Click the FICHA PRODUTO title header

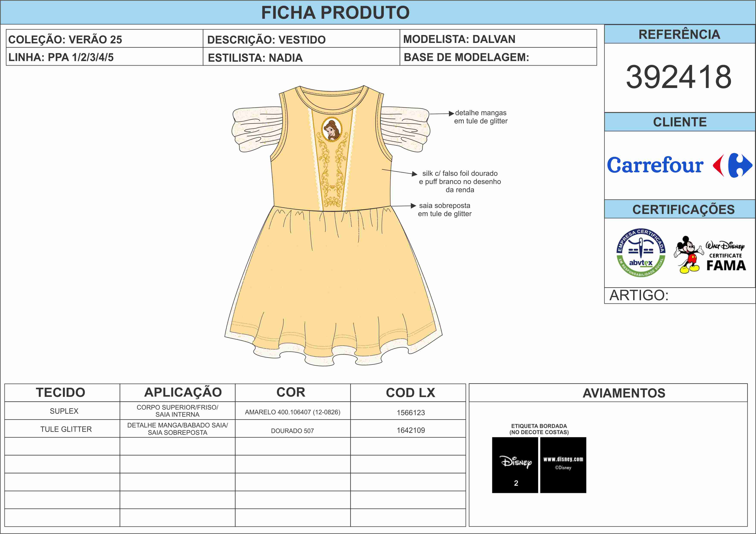pyautogui.click(x=335, y=13)
